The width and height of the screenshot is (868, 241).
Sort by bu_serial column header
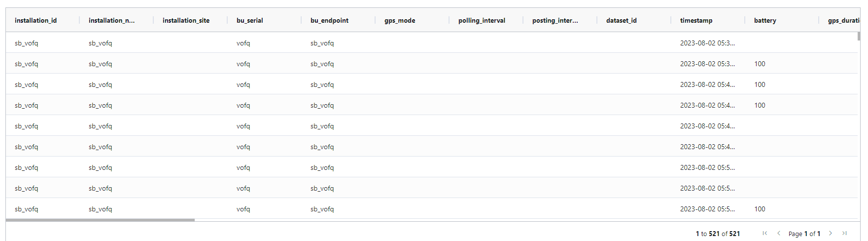(x=249, y=20)
